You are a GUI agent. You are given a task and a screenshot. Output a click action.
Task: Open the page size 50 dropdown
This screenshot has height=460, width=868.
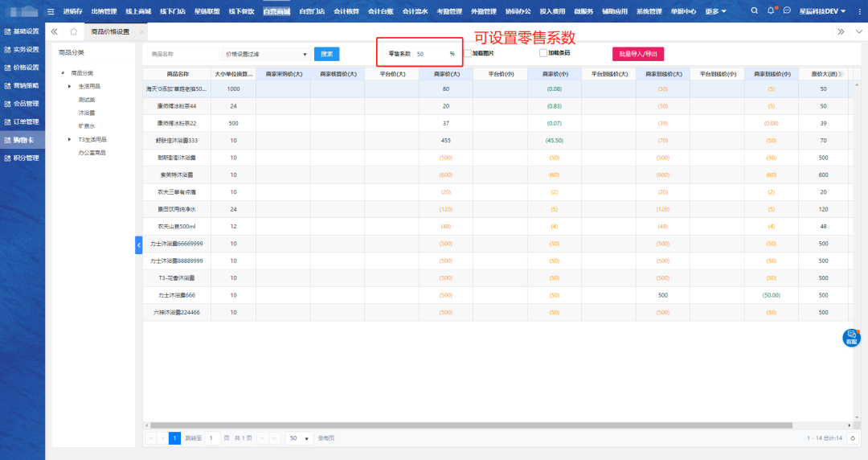(x=299, y=438)
